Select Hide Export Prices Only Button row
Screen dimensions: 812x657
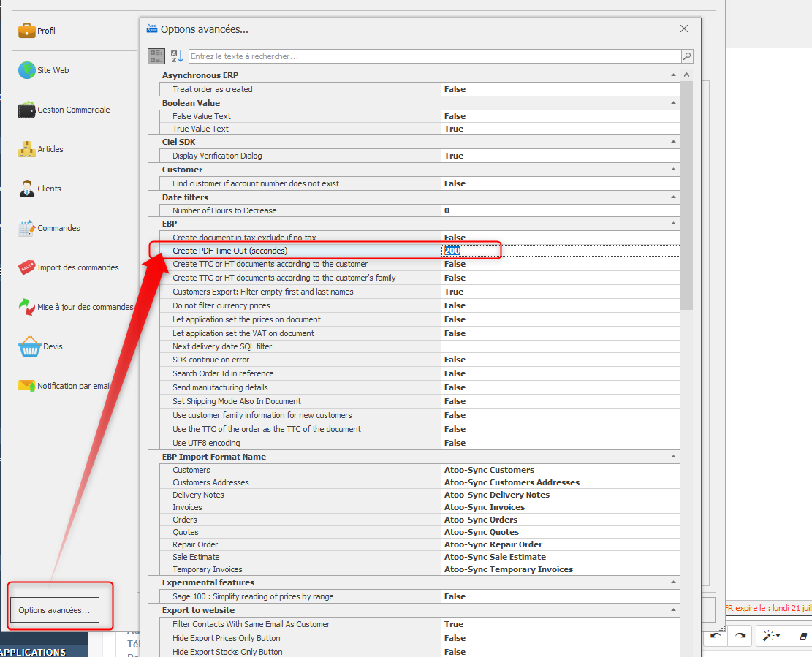point(420,638)
